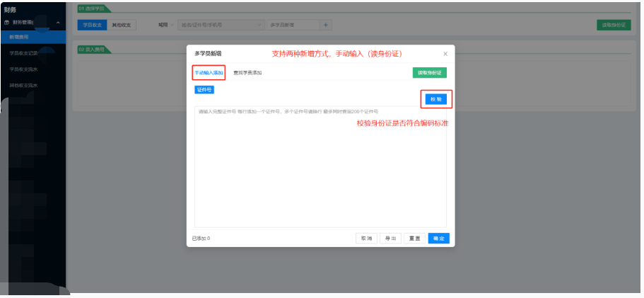
Task: Click the 取消 button
Action: tap(366, 239)
